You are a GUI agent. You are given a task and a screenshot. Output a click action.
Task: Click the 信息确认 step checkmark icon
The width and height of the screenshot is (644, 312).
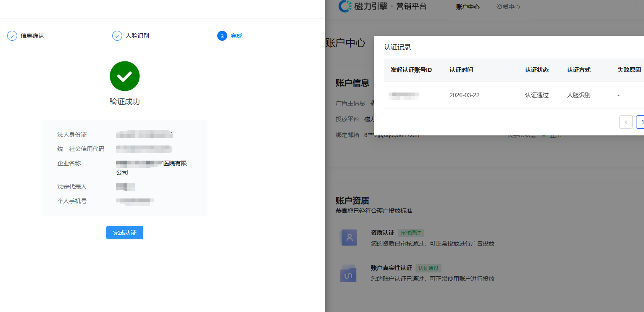[12, 36]
